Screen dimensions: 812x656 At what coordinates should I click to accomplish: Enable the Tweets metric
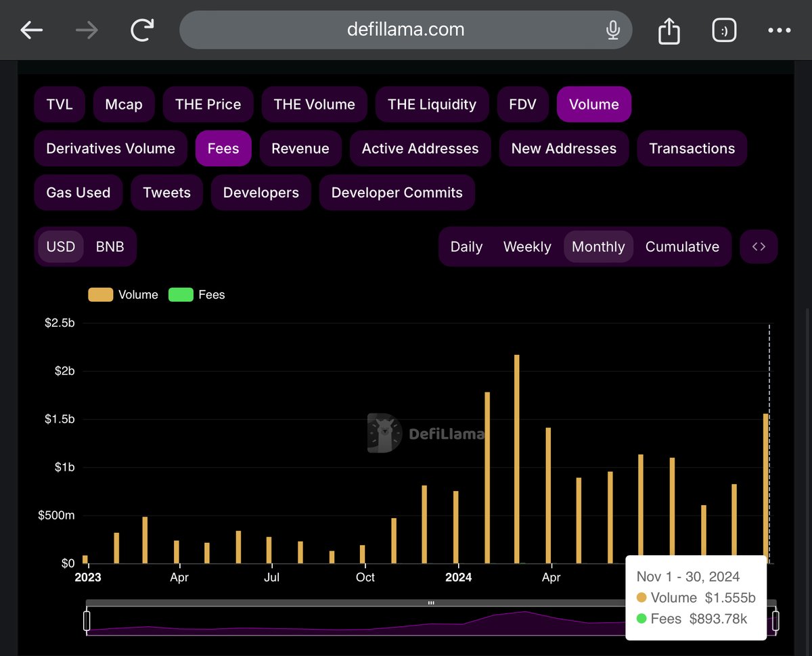coord(167,192)
